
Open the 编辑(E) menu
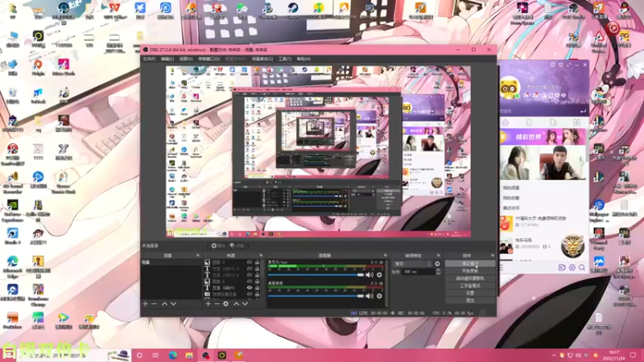pyautogui.click(x=167, y=59)
